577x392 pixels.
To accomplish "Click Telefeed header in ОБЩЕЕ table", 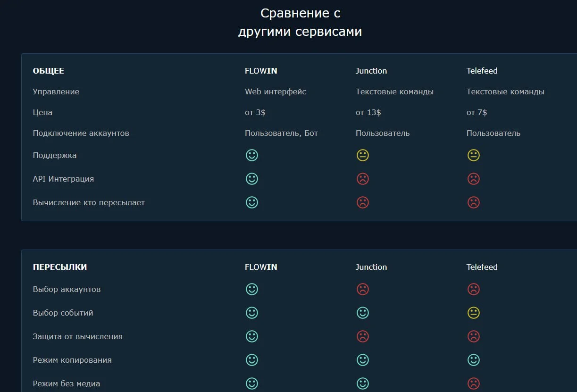I will coord(482,71).
